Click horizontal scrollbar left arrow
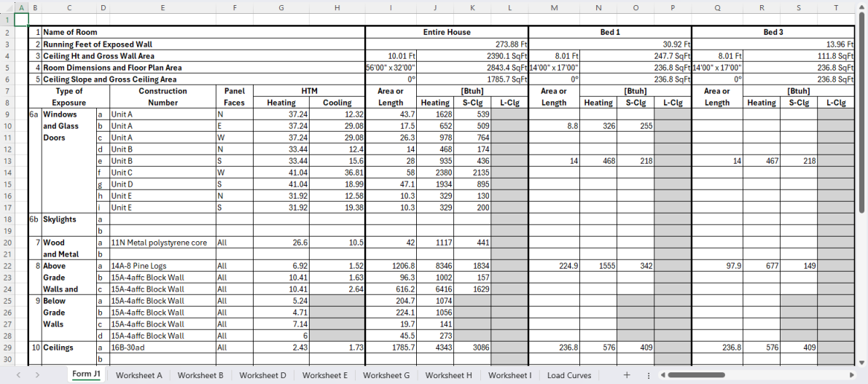 point(662,375)
